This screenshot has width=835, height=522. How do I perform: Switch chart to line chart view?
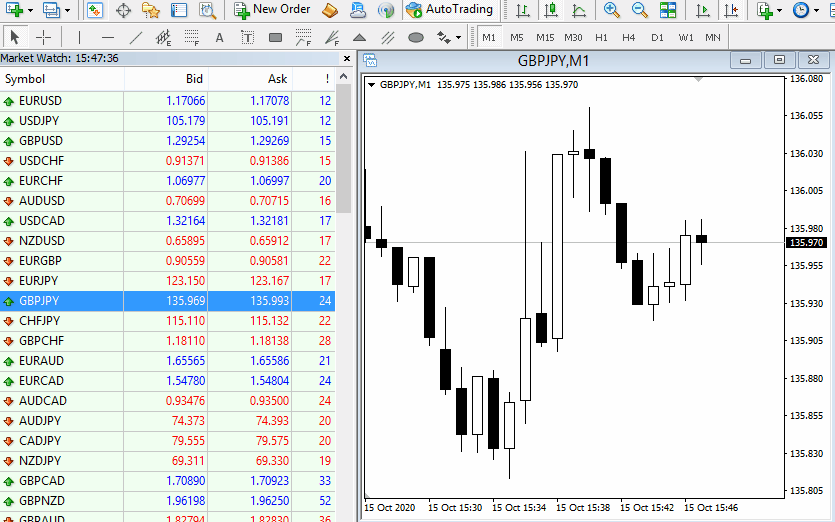click(579, 10)
